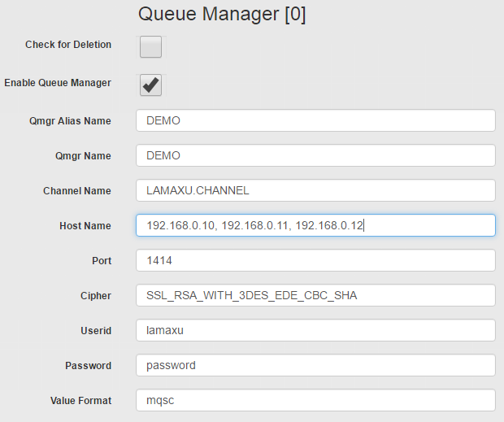Click the Channel Name label
This screenshot has width=504, height=422.
(77, 191)
